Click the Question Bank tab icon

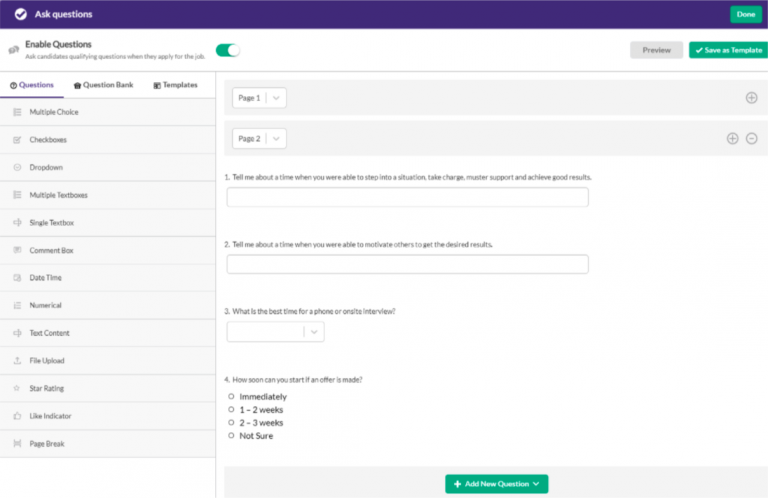[77, 85]
